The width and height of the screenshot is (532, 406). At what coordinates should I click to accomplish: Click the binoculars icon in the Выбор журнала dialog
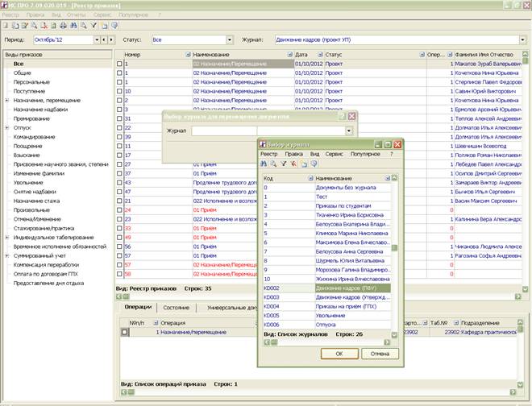point(264,164)
